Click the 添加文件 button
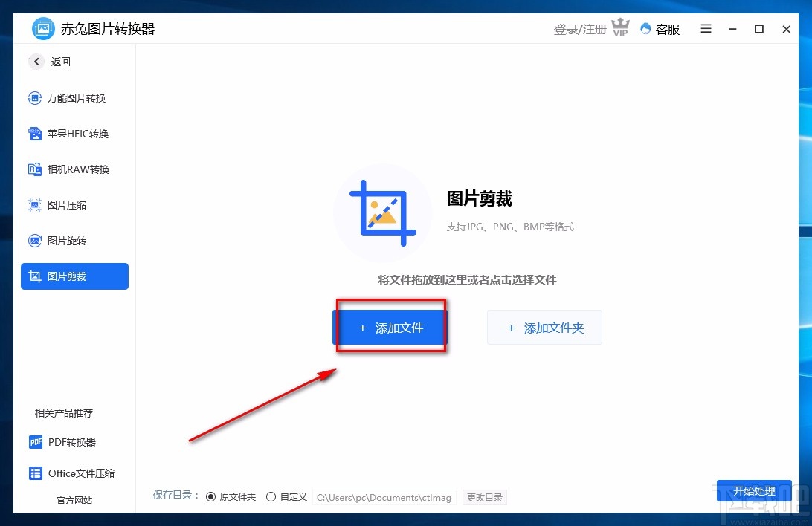This screenshot has height=526, width=812. click(390, 327)
